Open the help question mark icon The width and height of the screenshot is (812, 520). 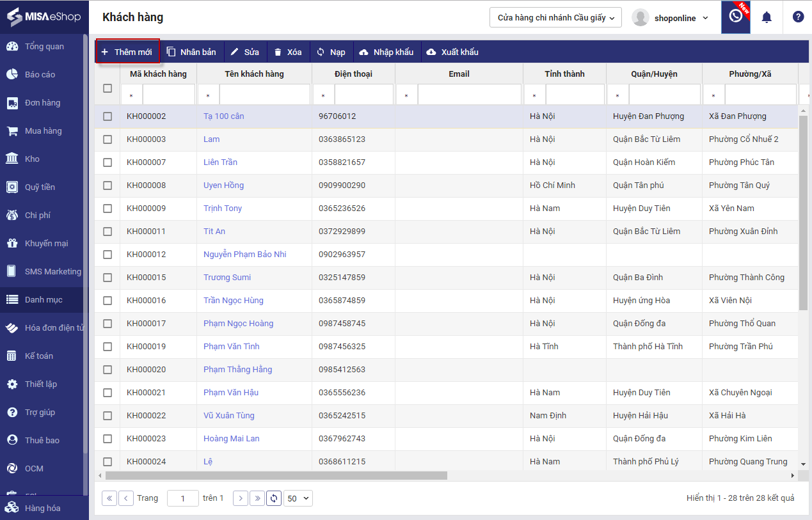pyautogui.click(x=798, y=17)
